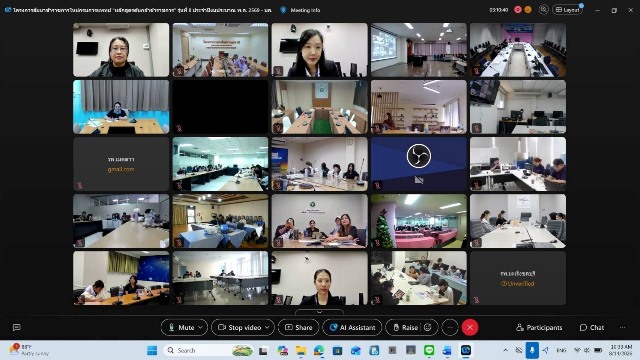Open panel options three-dot icon
Viewport: 640px width, 360px height.
click(x=622, y=327)
